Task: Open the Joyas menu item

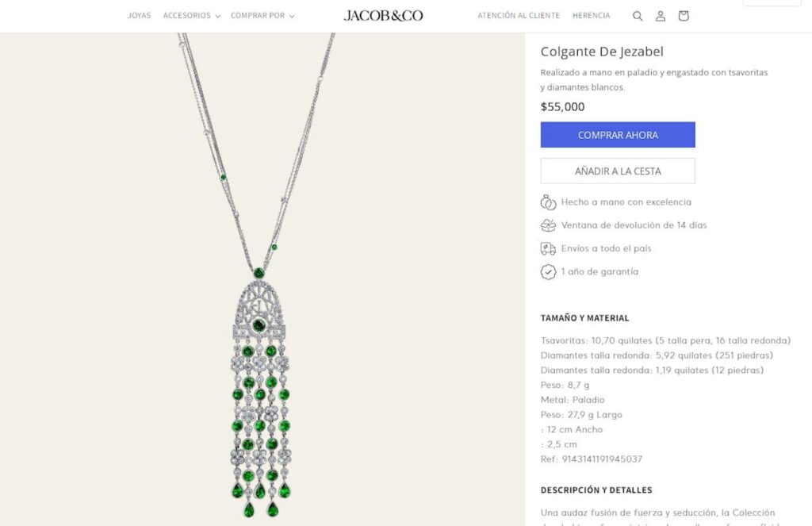Action: 139,16
